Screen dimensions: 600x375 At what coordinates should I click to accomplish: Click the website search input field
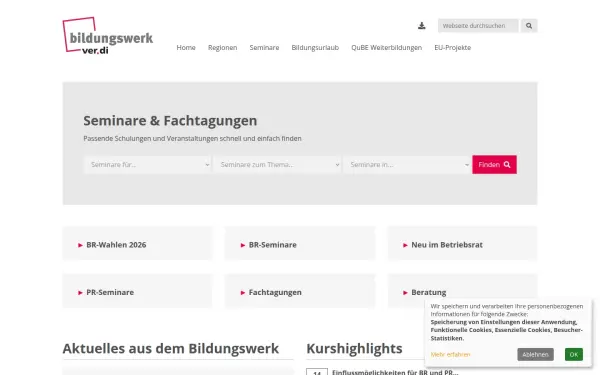pyautogui.click(x=478, y=26)
